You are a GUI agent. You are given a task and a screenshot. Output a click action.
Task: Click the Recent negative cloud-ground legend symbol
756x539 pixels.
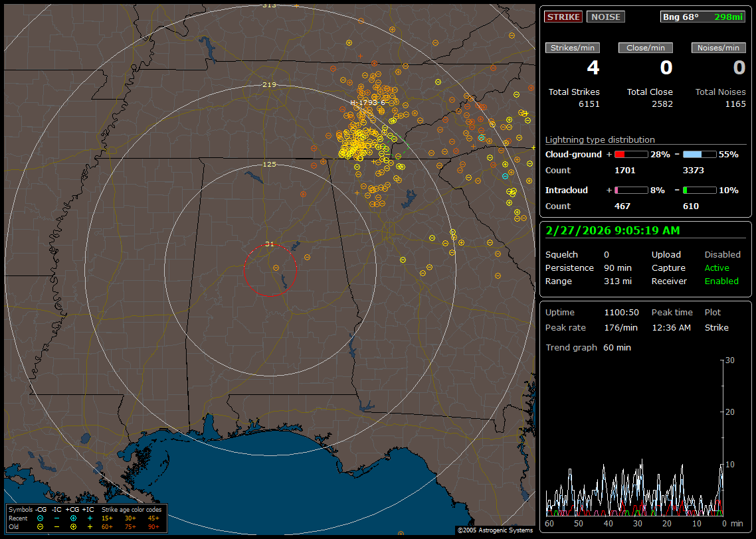tap(40, 518)
